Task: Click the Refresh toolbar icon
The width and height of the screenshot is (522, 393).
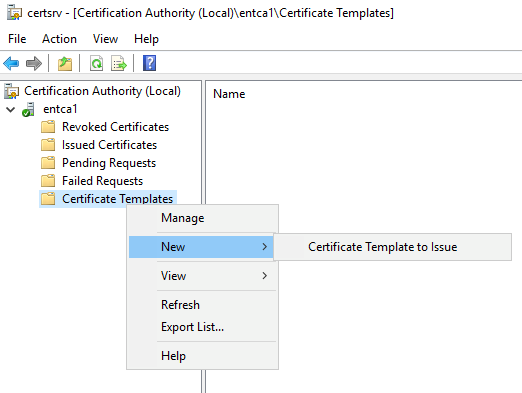Action: [x=96, y=63]
